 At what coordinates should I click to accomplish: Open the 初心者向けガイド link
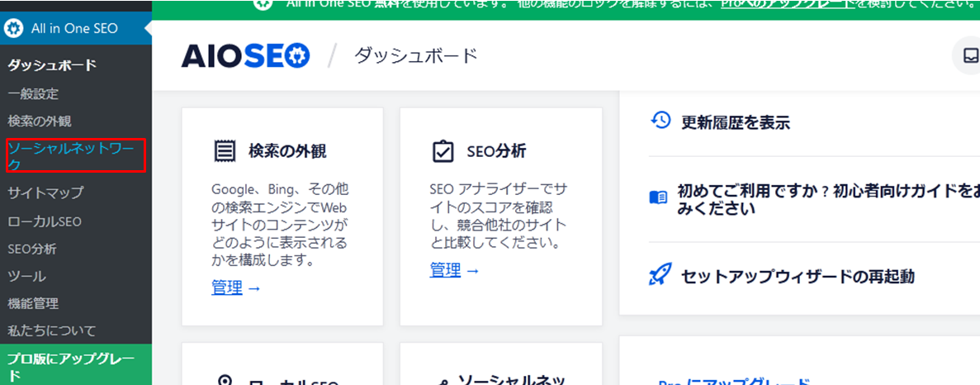click(828, 199)
